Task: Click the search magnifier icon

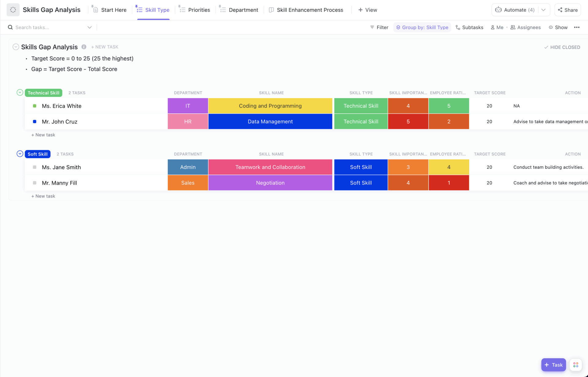Action: coord(10,27)
